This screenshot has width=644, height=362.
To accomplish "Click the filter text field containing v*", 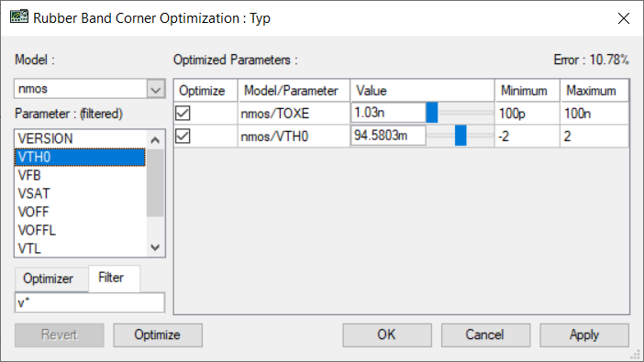I will point(90,303).
